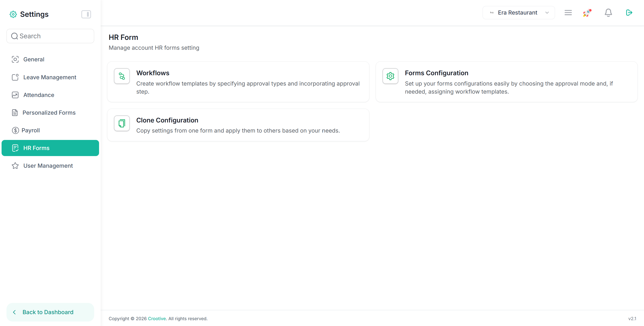Screen dimensions: 644x326
Task: Click the Clone Configuration copy icon
Action: [122, 123]
